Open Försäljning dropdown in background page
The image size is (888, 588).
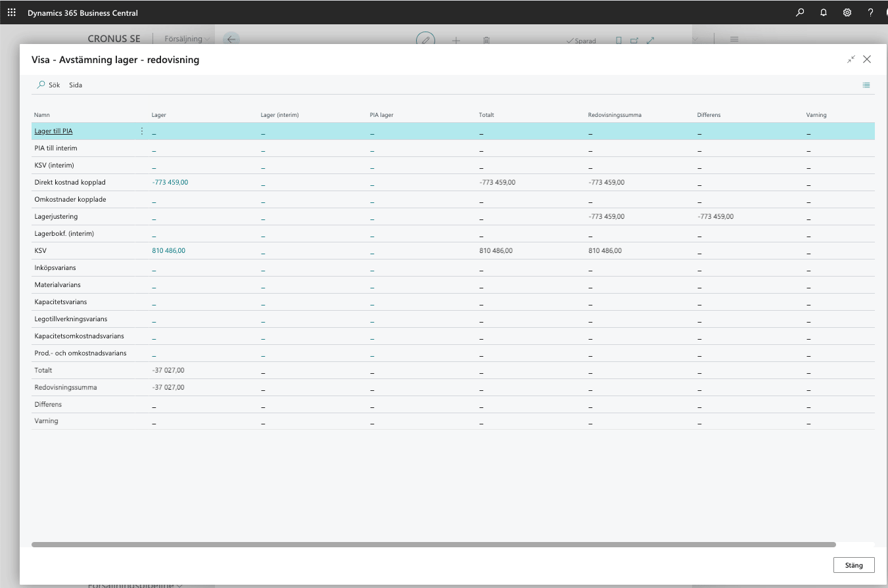(x=187, y=39)
